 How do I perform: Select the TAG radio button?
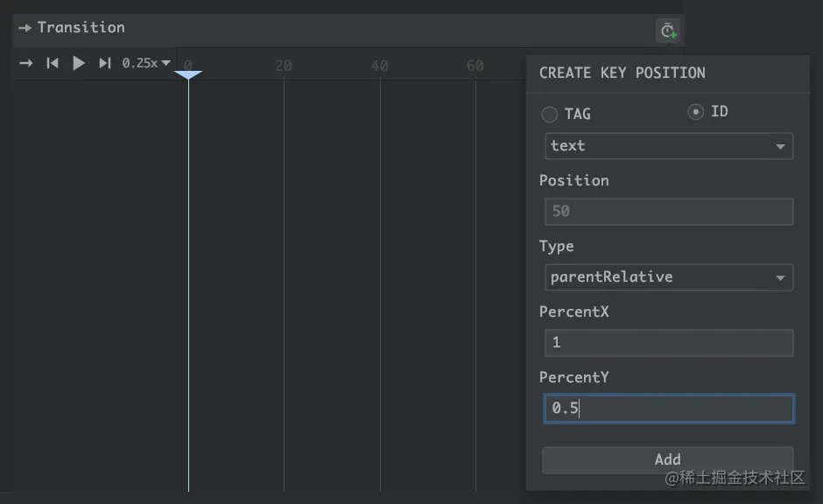click(550, 114)
